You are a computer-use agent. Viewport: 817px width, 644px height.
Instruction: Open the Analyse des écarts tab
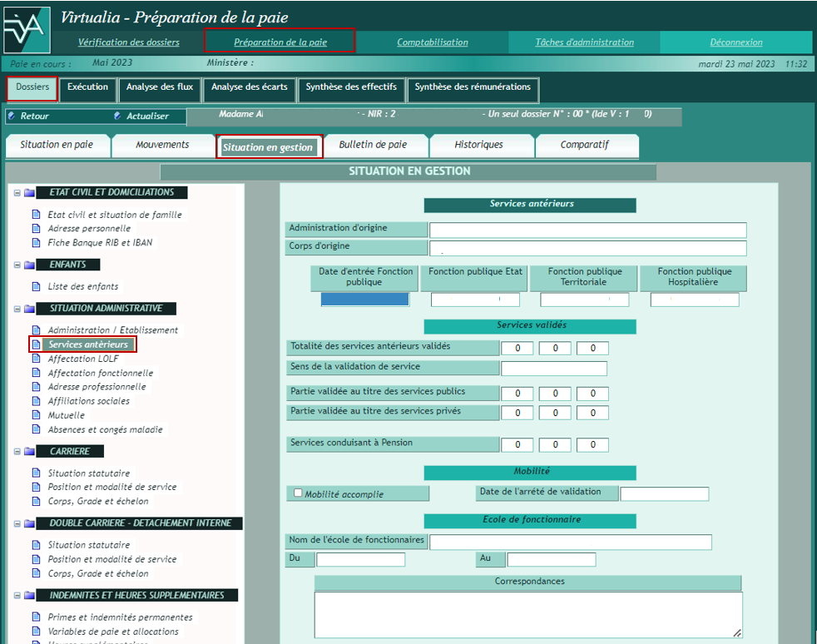click(x=249, y=87)
